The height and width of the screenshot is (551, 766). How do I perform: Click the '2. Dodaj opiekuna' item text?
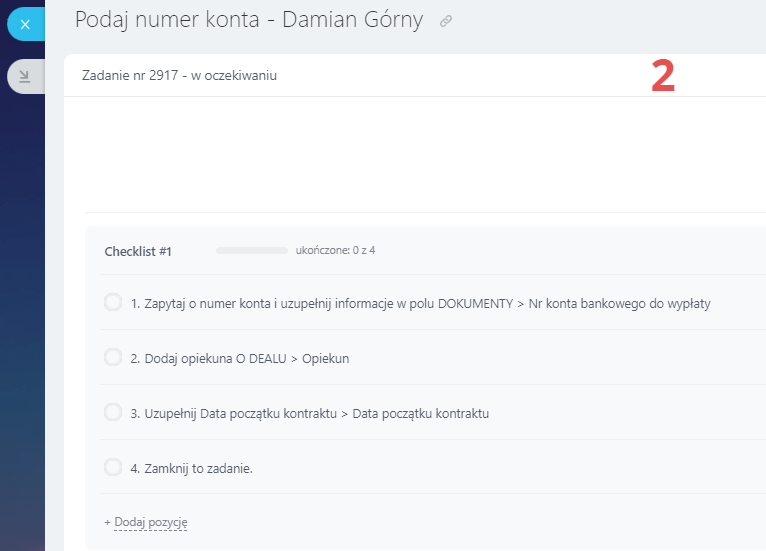pos(240,358)
